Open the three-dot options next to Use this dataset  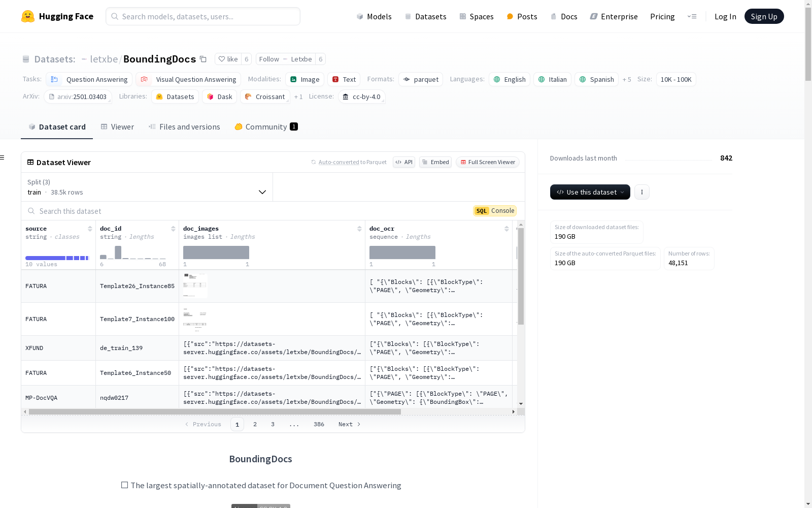642,192
